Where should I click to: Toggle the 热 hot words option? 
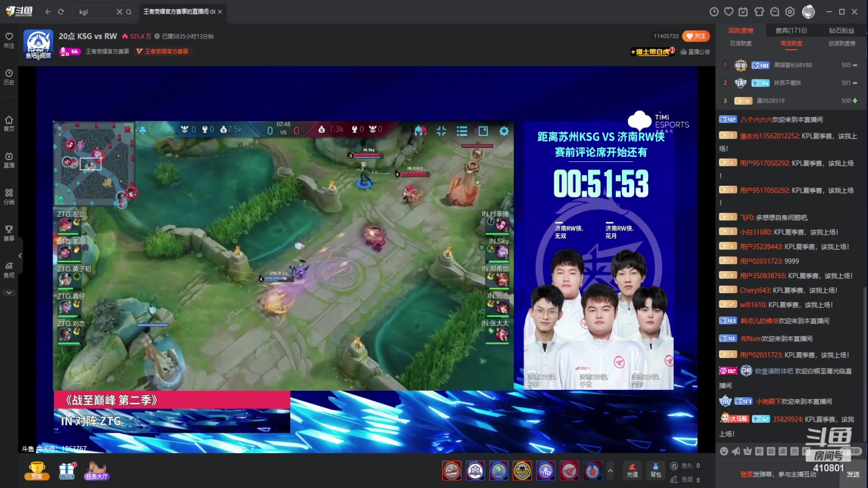tap(795, 451)
